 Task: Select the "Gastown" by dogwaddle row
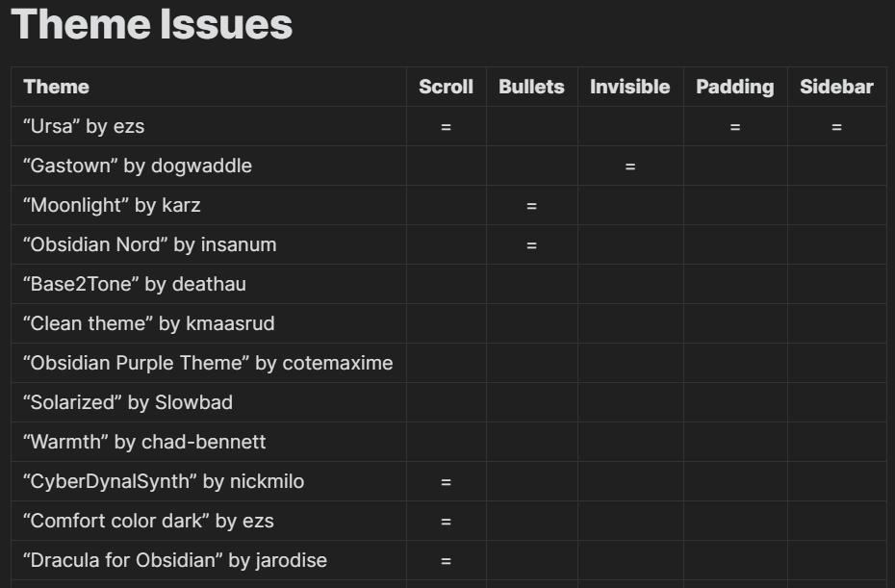(x=448, y=166)
